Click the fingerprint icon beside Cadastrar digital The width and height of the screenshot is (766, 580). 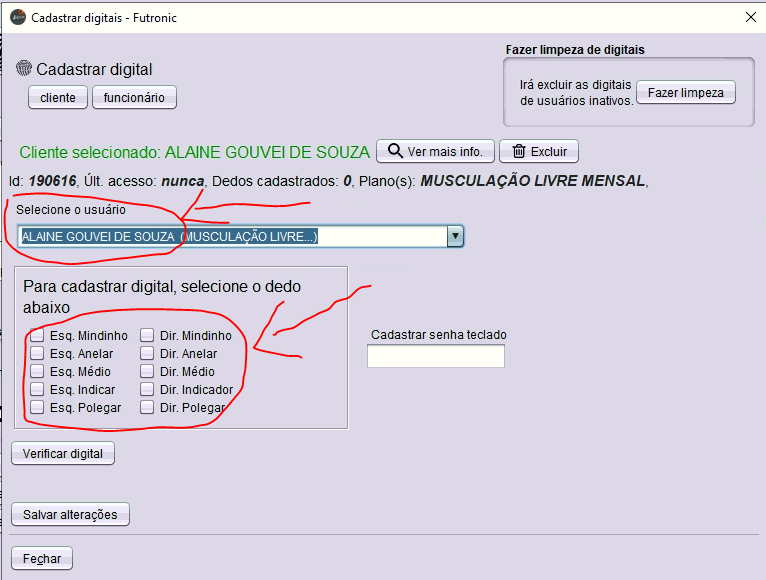tap(25, 69)
